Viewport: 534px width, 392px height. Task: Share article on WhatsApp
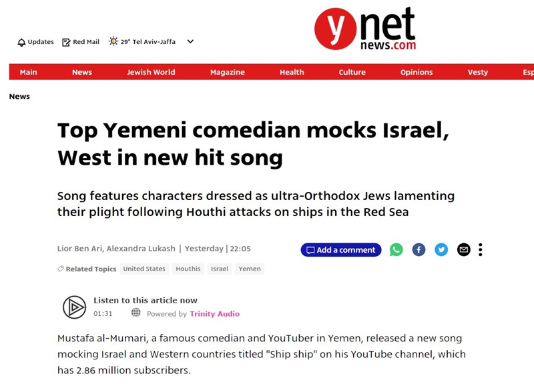click(x=396, y=250)
